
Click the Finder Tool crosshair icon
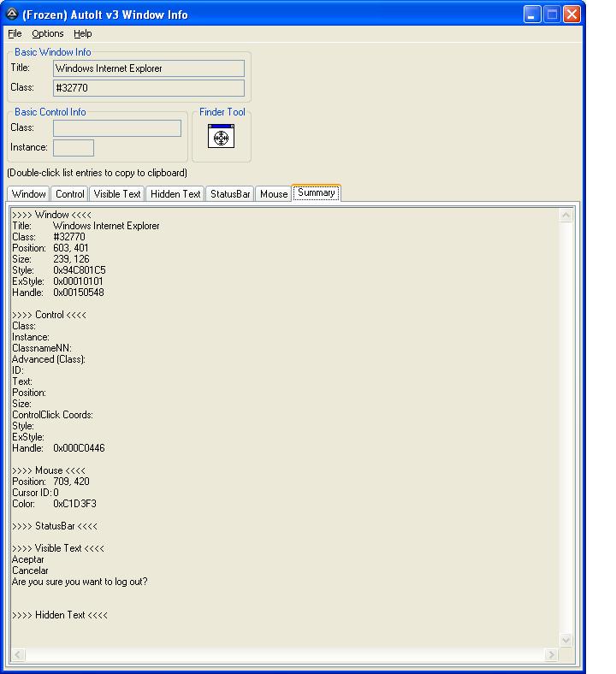(221, 136)
